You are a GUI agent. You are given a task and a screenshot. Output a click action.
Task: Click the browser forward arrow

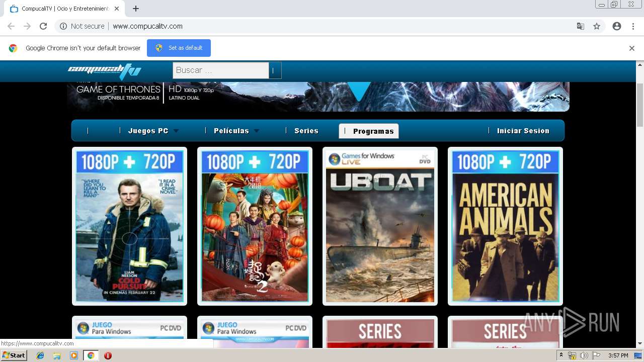tap(27, 26)
